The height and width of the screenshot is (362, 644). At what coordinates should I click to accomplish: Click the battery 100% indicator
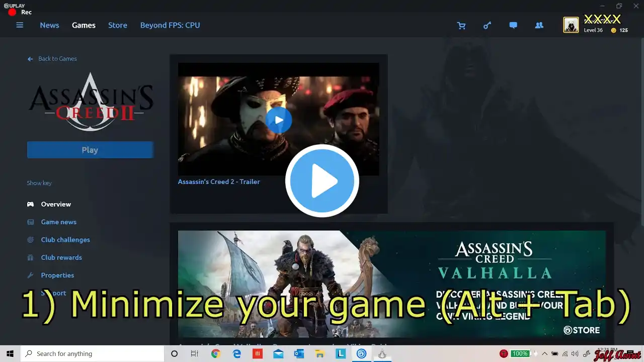[x=520, y=353]
